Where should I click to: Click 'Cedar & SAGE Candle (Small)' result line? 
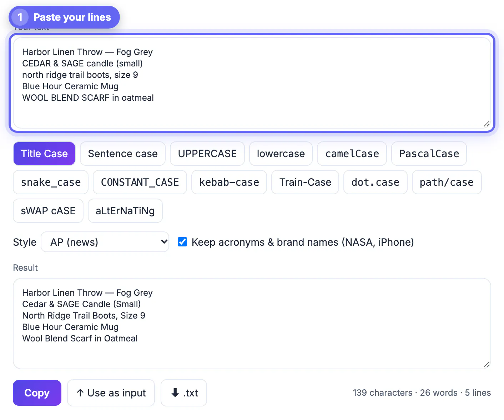coord(81,304)
